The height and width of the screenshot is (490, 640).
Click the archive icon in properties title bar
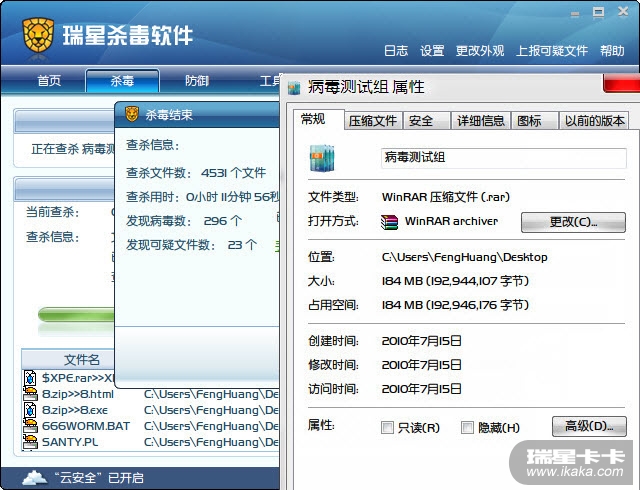(294, 88)
